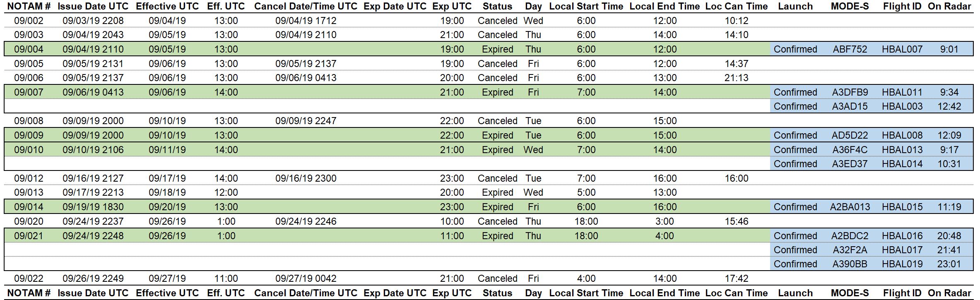Click MODE-S code AD5D22
Image resolution: width=980 pixels, height=300 pixels.
[850, 135]
